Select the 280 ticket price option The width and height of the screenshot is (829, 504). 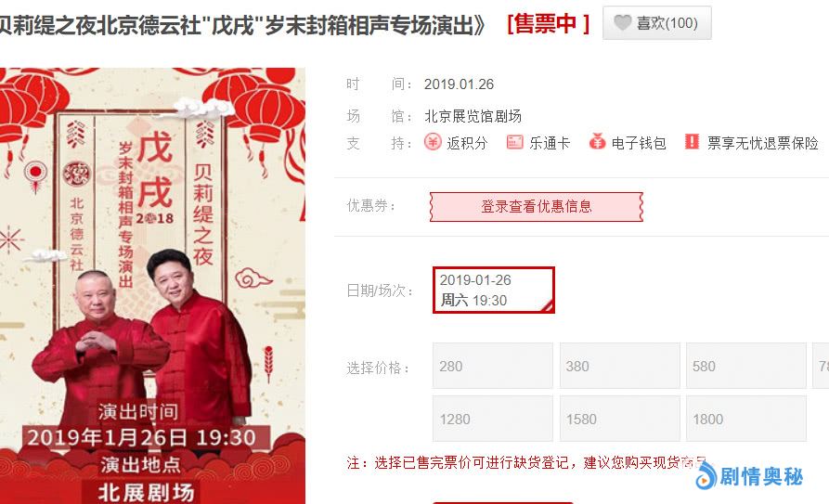coord(493,366)
